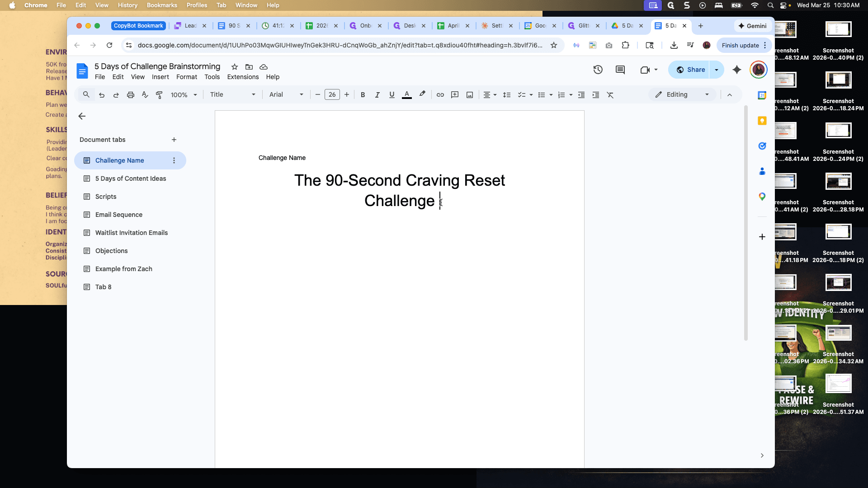Image resolution: width=868 pixels, height=488 pixels.
Task: Star the document title
Action: pos(234,67)
